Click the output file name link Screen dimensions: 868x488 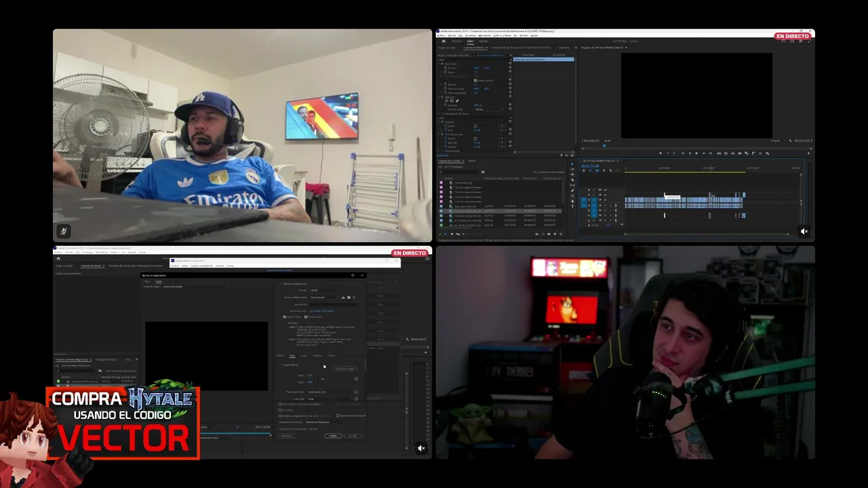click(322, 311)
